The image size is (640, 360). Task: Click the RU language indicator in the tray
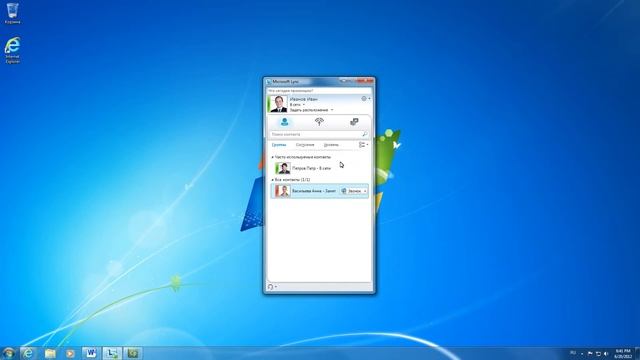click(573, 353)
